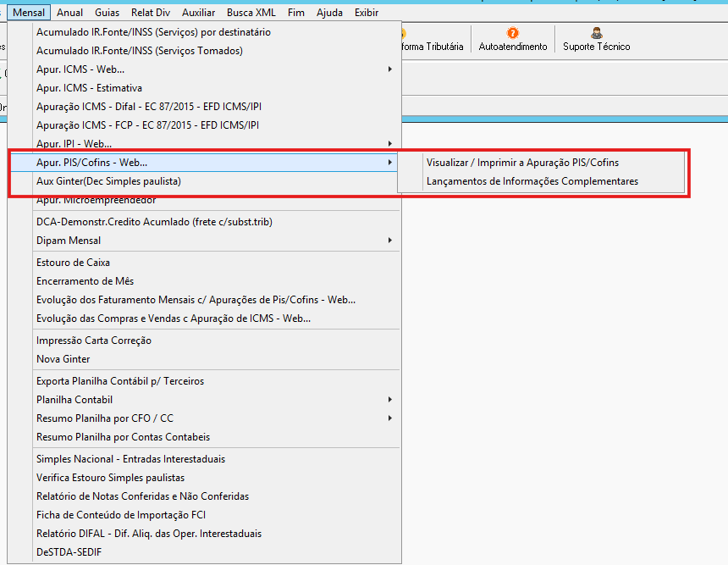Open the Guias menu
728x565 pixels.
[107, 13]
